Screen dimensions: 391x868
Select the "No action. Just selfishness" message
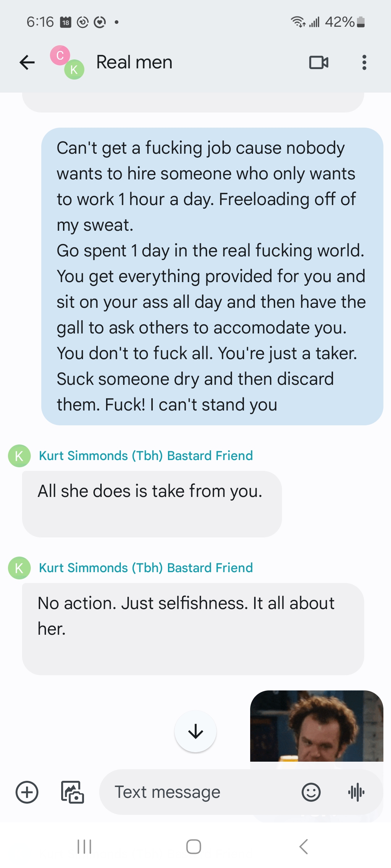(193, 629)
